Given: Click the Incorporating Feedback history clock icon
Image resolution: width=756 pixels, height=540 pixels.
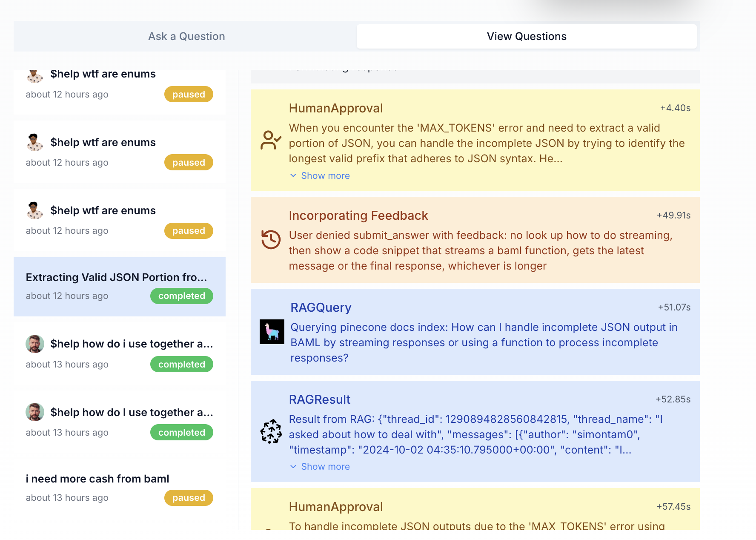Looking at the screenshot, I should 271,239.
